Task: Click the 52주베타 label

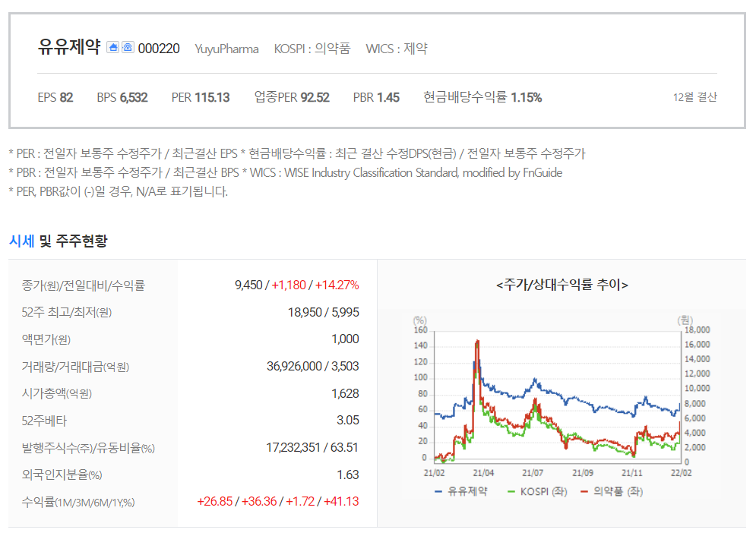Action: [x=44, y=421]
